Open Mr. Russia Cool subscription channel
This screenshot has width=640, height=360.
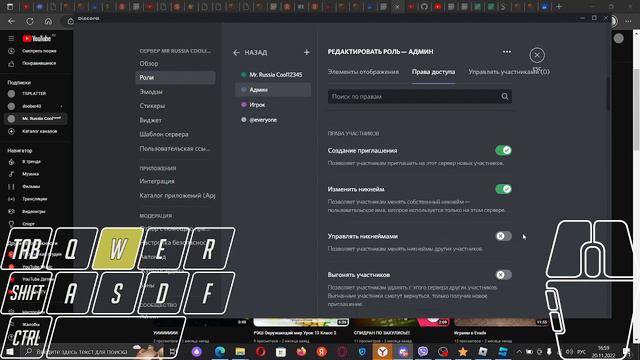tap(36, 119)
